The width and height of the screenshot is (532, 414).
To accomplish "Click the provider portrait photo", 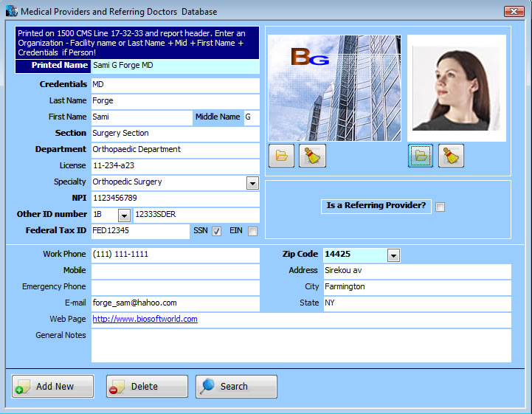I will click(457, 89).
